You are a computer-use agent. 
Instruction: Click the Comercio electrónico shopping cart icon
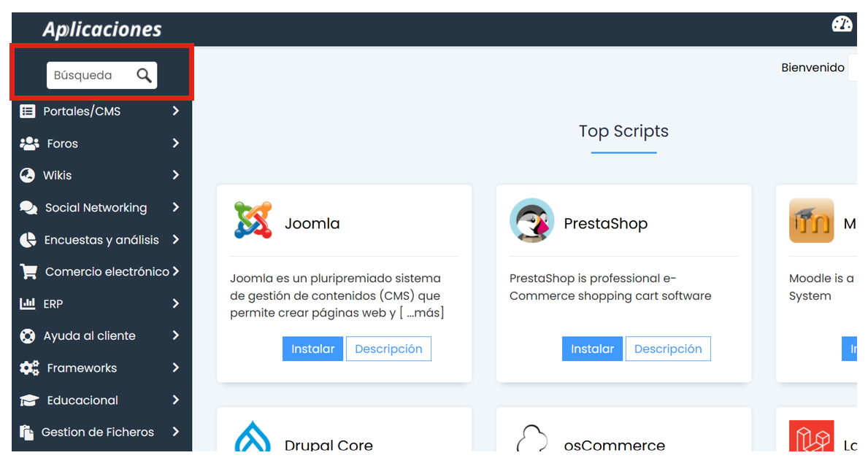[28, 271]
